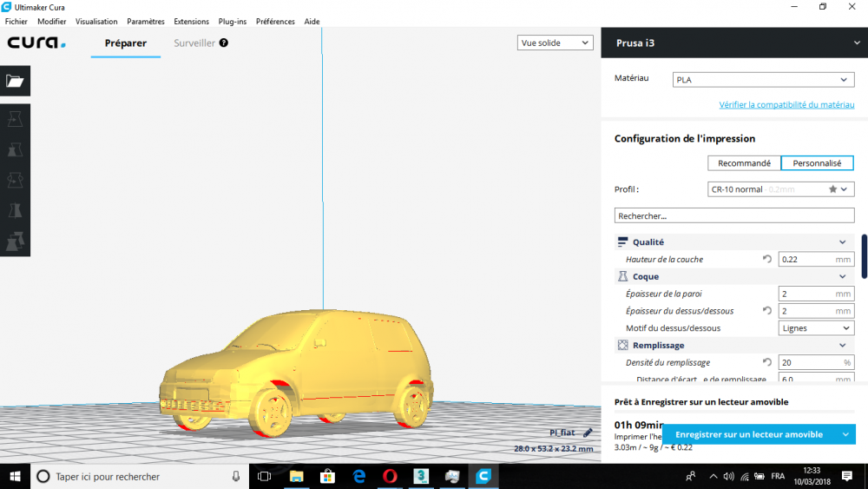The width and height of the screenshot is (868, 489).
Task: Open the Préférences menu
Action: pos(275,21)
